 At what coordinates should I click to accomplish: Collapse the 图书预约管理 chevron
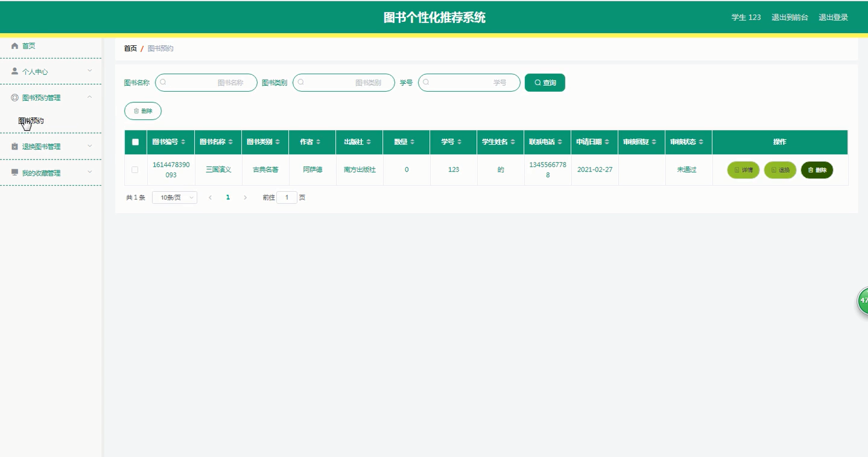tap(90, 97)
